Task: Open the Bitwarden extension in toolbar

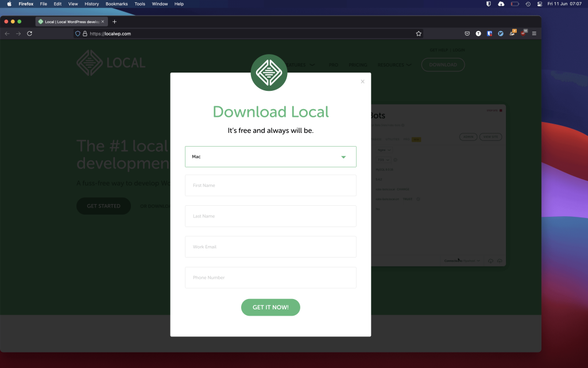Action: [489, 33]
